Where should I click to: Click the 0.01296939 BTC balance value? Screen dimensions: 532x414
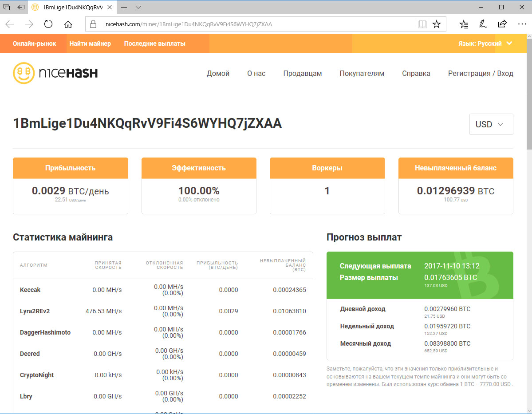click(456, 191)
